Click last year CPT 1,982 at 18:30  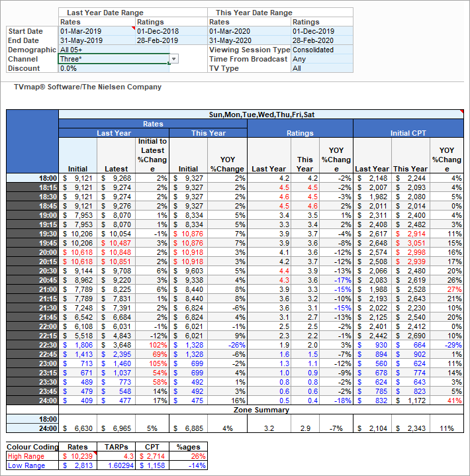pyautogui.click(x=372, y=197)
